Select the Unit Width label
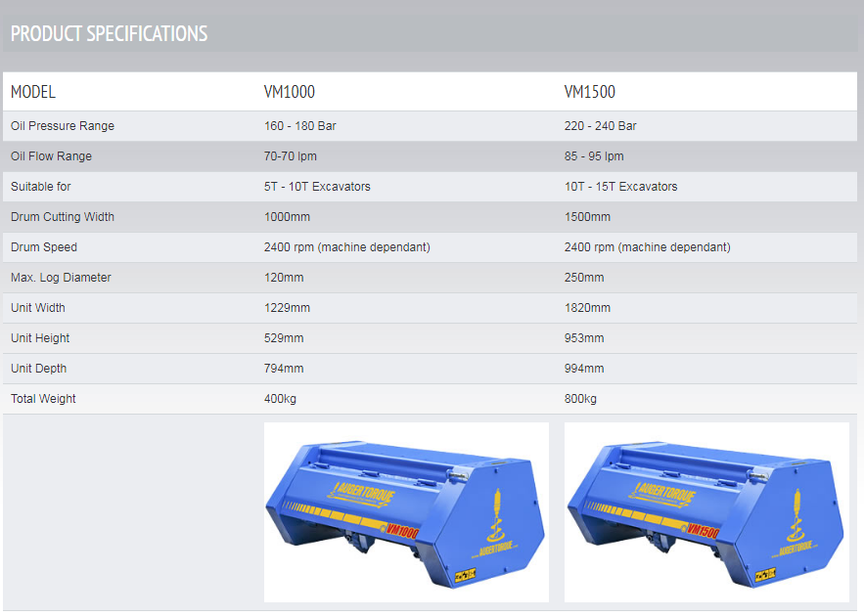Screen dimensions: 864x616 (38, 308)
